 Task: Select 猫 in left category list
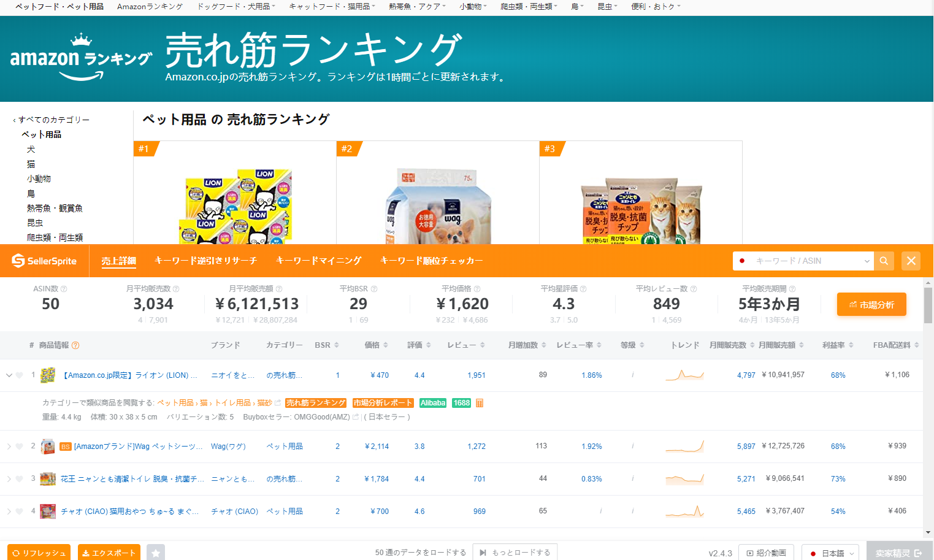[x=31, y=164]
